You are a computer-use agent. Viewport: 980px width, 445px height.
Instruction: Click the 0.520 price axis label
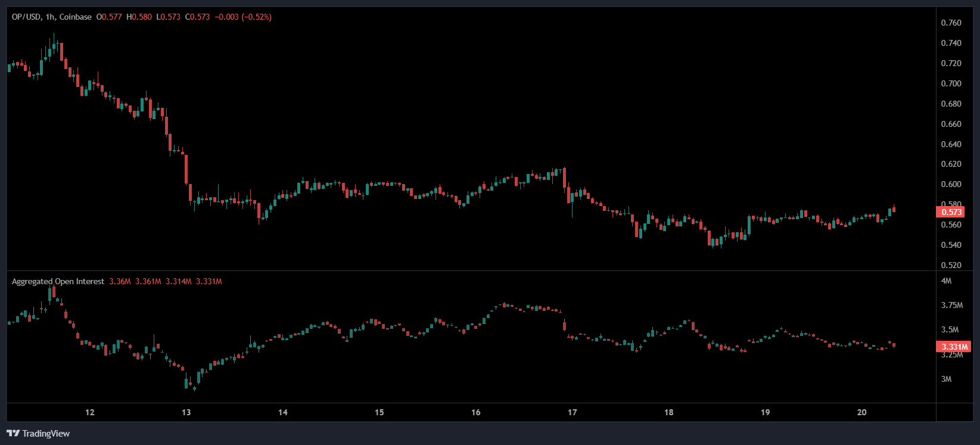point(951,265)
